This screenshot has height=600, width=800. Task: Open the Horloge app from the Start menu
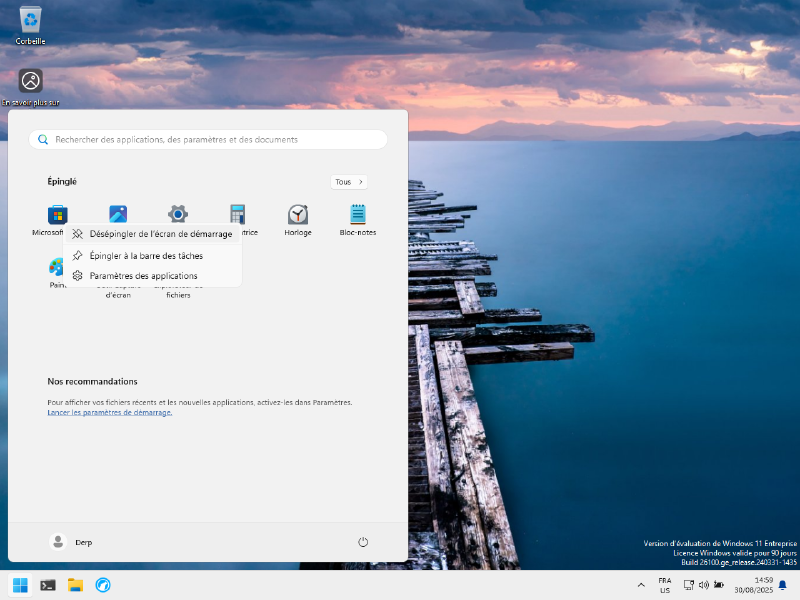297,213
